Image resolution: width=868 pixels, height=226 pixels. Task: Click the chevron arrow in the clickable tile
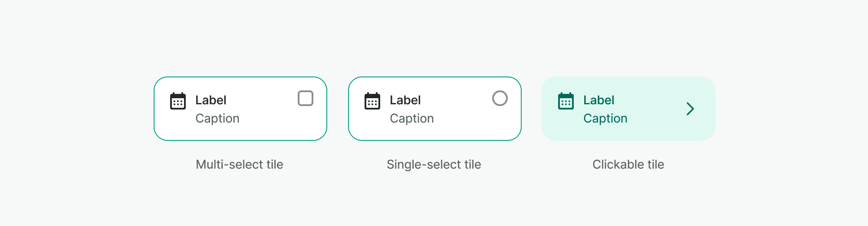point(690,109)
